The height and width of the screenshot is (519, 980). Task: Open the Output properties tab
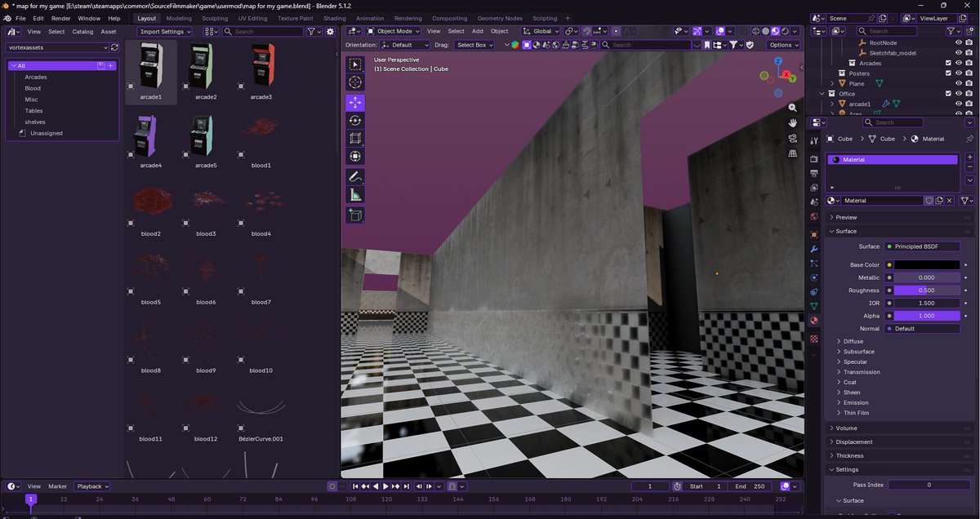[x=814, y=173]
